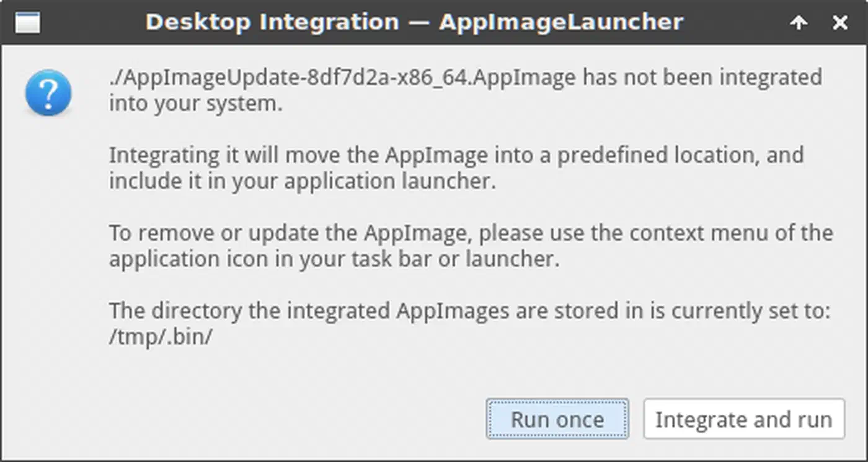
Task: Click 'include it in your application launcher' line
Action: (303, 182)
